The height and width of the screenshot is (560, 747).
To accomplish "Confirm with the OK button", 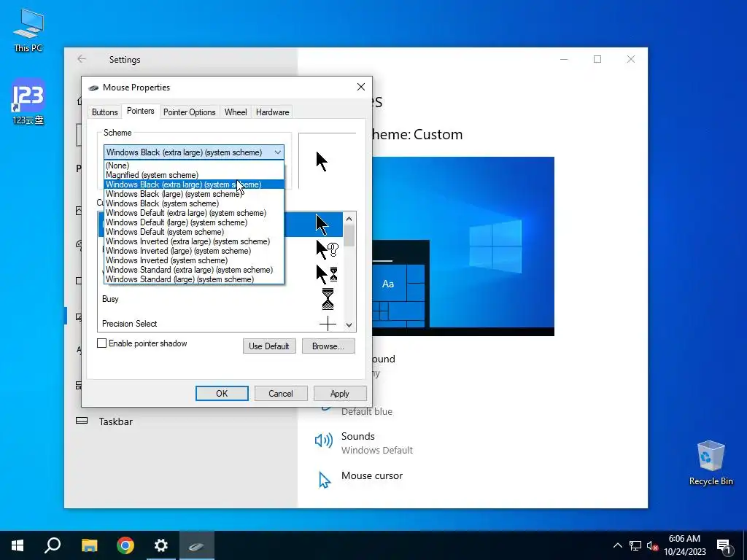I will pyautogui.click(x=222, y=393).
